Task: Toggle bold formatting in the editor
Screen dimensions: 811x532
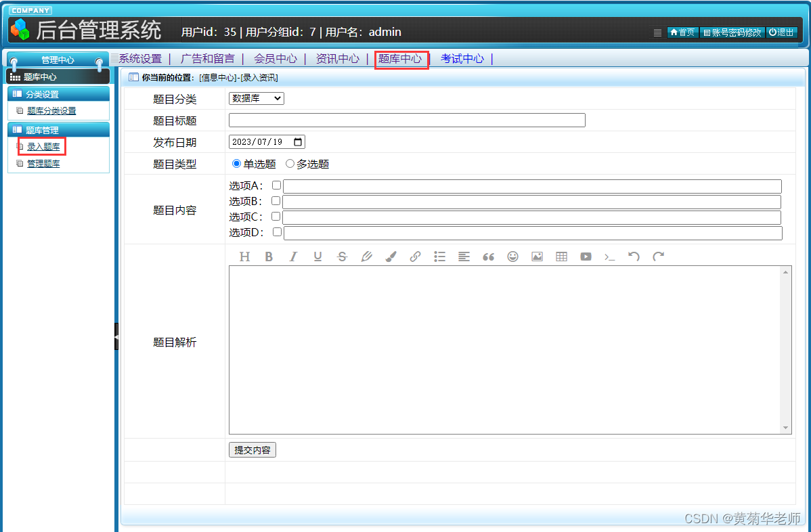Action: tap(269, 257)
